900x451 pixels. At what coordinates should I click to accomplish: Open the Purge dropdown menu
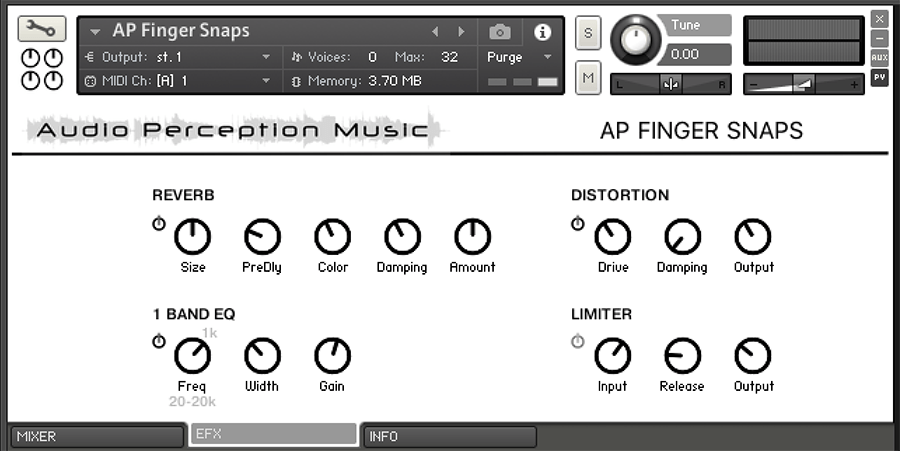(x=519, y=57)
